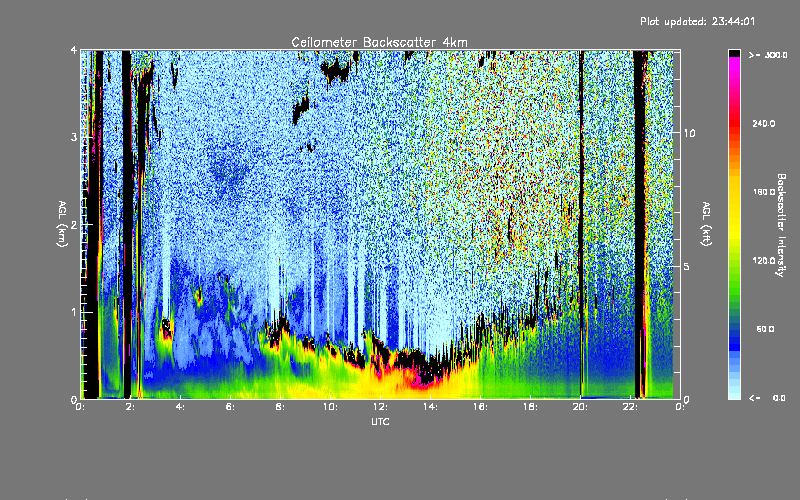Image resolution: width=800 pixels, height=500 pixels.
Task: Click the '5' kft tick on right axis
Action: pos(687,266)
